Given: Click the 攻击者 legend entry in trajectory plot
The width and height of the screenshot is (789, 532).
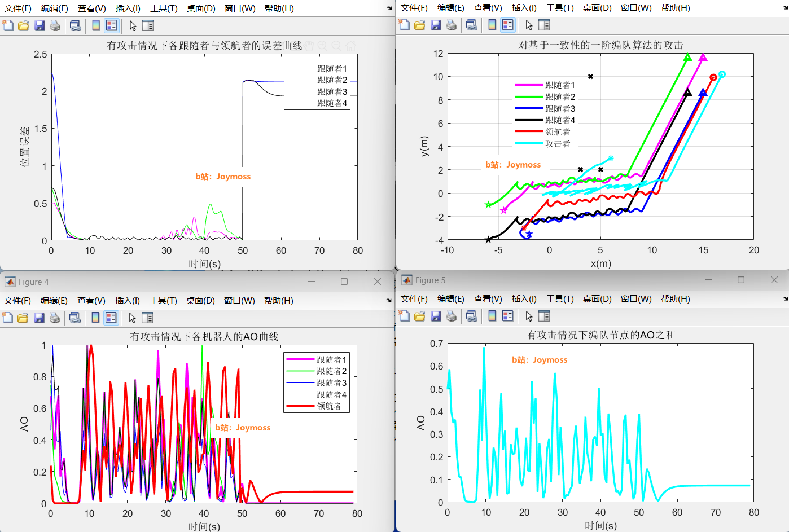Looking at the screenshot, I should point(558,143).
